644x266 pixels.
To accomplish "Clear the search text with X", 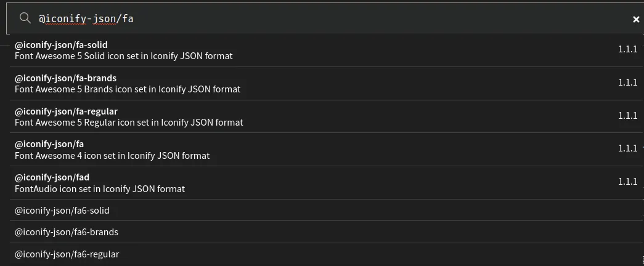I will click(x=636, y=19).
